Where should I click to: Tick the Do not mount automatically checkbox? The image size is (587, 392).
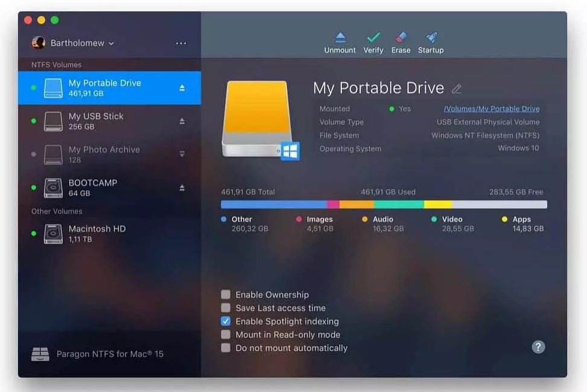(x=226, y=348)
